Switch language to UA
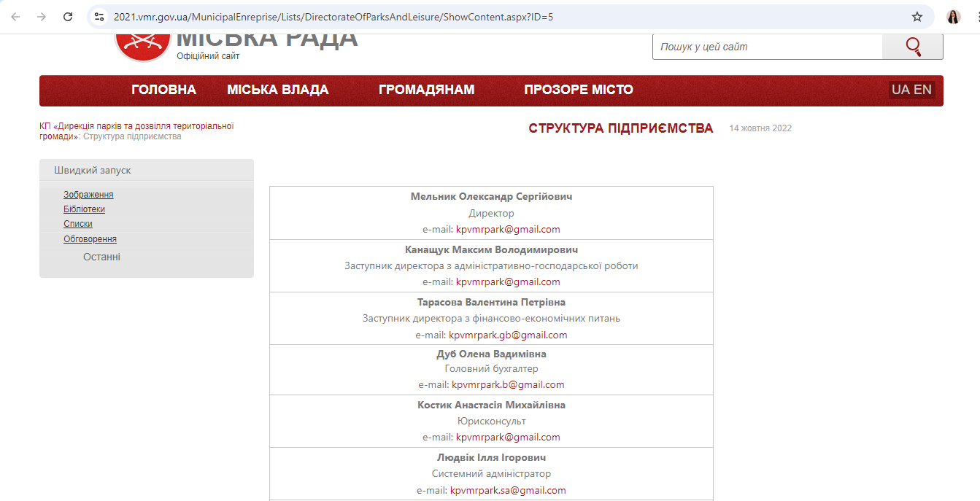Screen dimensions: 980x501 (900, 90)
